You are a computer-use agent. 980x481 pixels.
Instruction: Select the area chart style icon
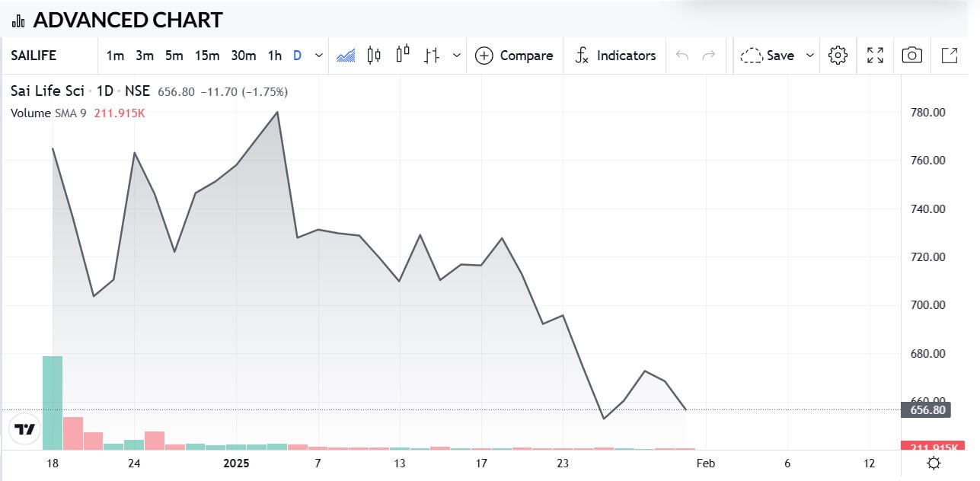pos(346,56)
